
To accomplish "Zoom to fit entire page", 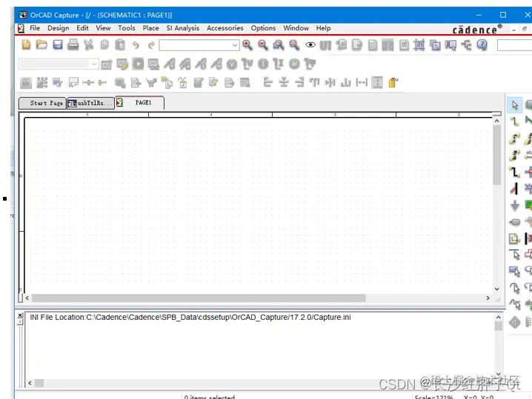I will [294, 44].
